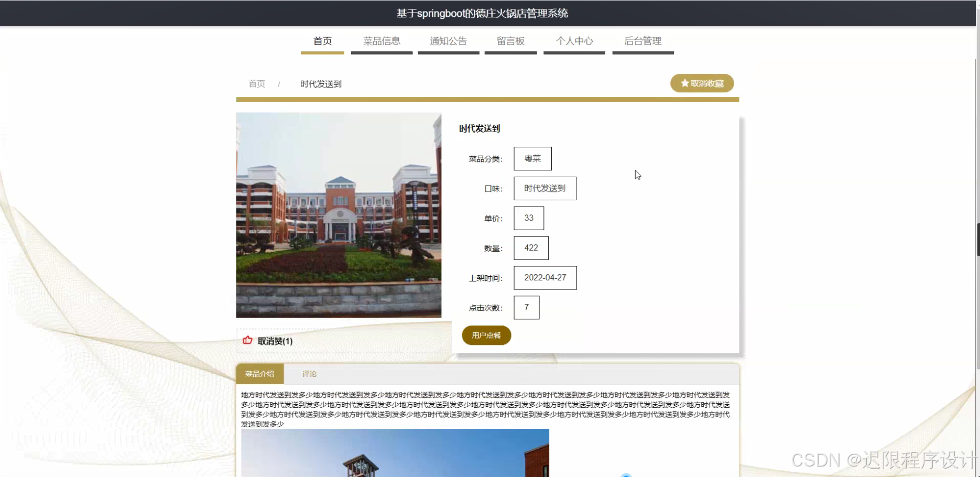Go to the 通知公告 tab
The height and width of the screenshot is (477, 980).
(448, 41)
